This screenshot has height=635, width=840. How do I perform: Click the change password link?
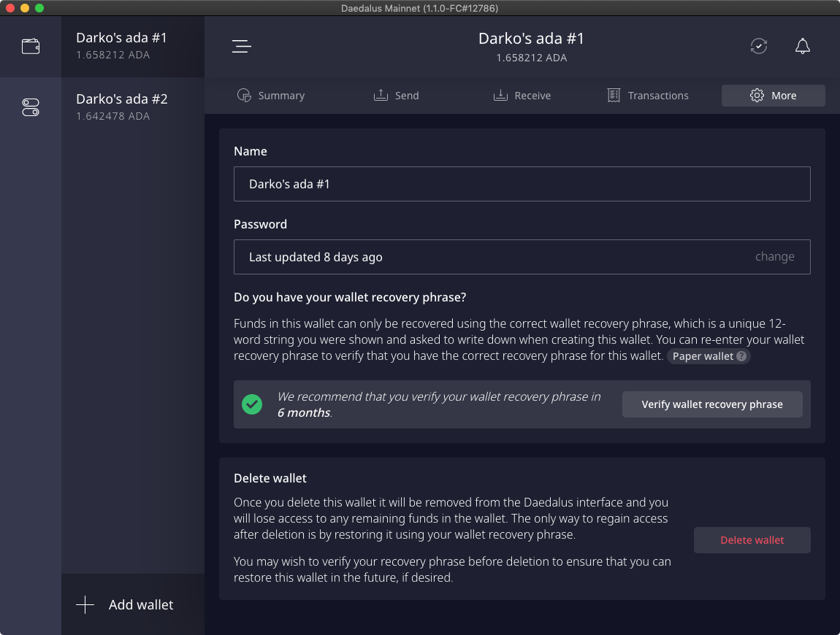(x=774, y=257)
